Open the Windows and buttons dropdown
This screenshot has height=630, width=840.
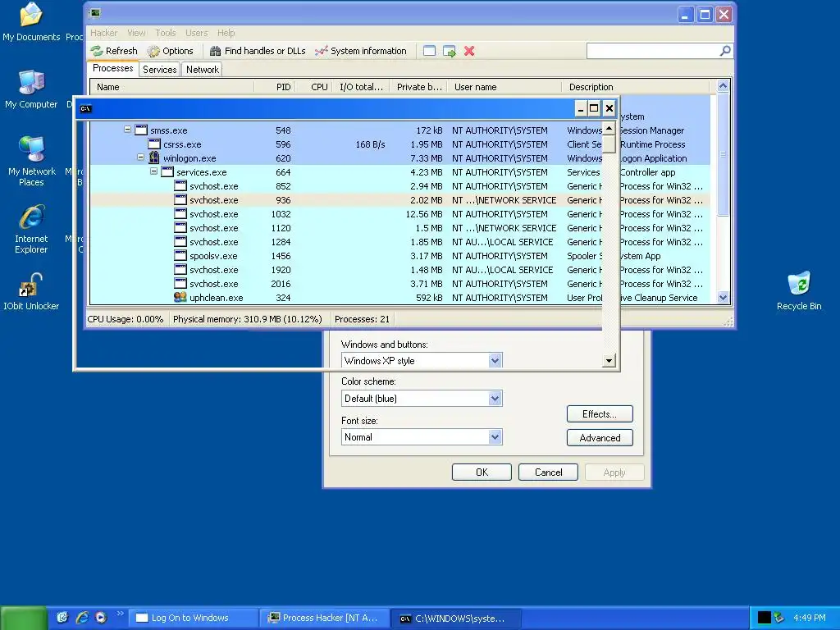495,361
